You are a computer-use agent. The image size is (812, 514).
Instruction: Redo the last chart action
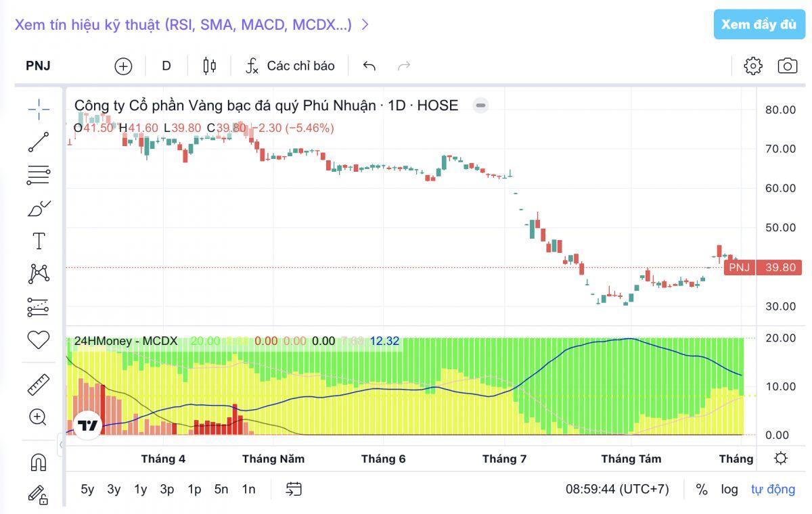click(404, 66)
